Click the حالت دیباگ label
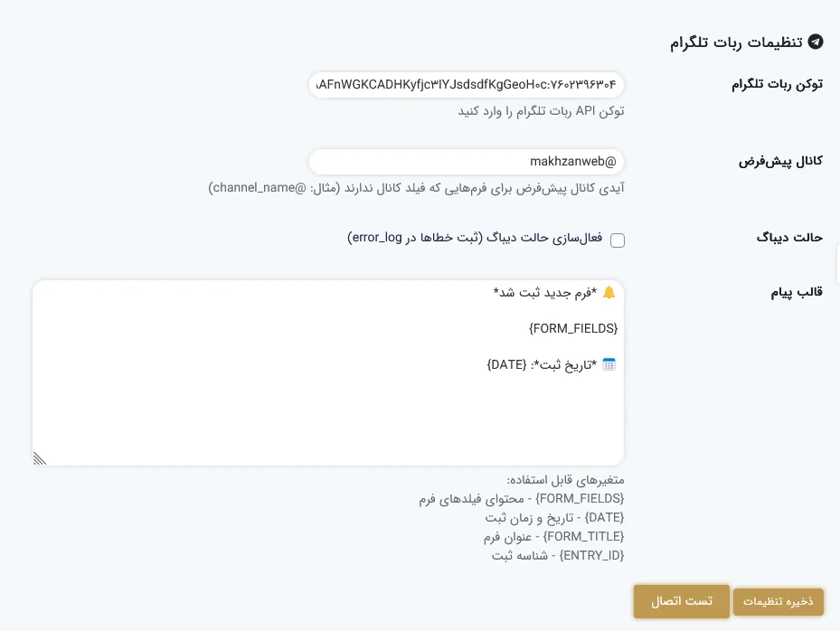The width and height of the screenshot is (840, 631). (x=789, y=237)
